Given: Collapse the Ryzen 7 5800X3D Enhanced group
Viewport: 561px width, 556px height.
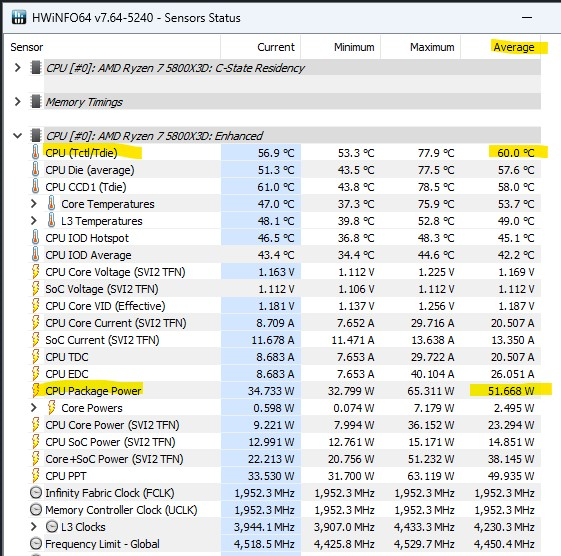Looking at the screenshot, I should (17, 136).
